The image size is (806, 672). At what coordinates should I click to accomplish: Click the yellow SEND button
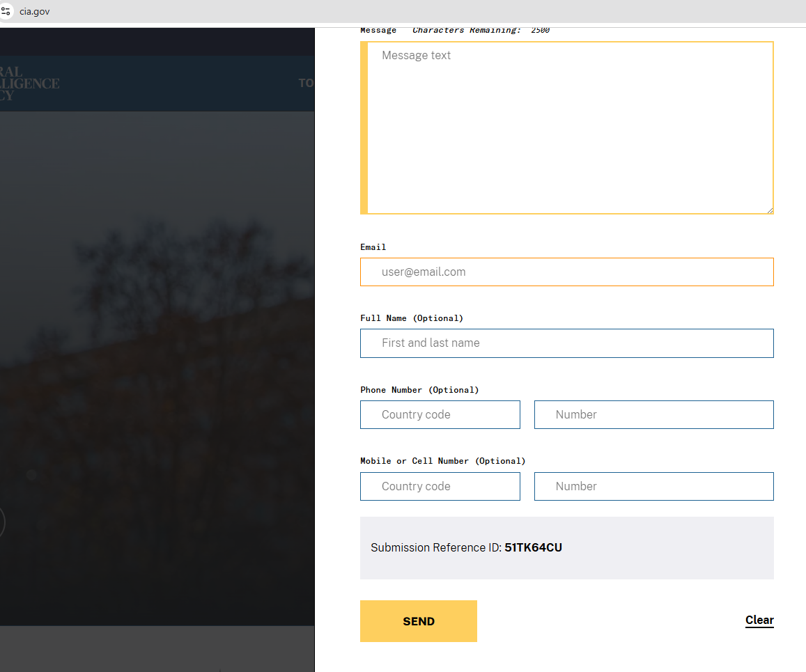point(419,621)
